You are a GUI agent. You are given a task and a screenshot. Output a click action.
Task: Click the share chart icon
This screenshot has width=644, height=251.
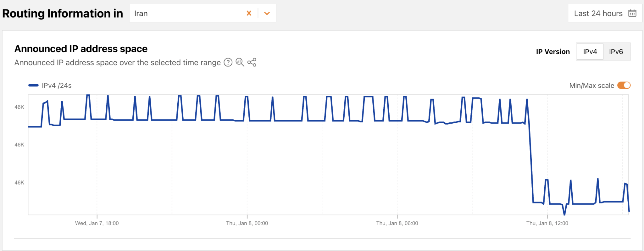coord(252,62)
